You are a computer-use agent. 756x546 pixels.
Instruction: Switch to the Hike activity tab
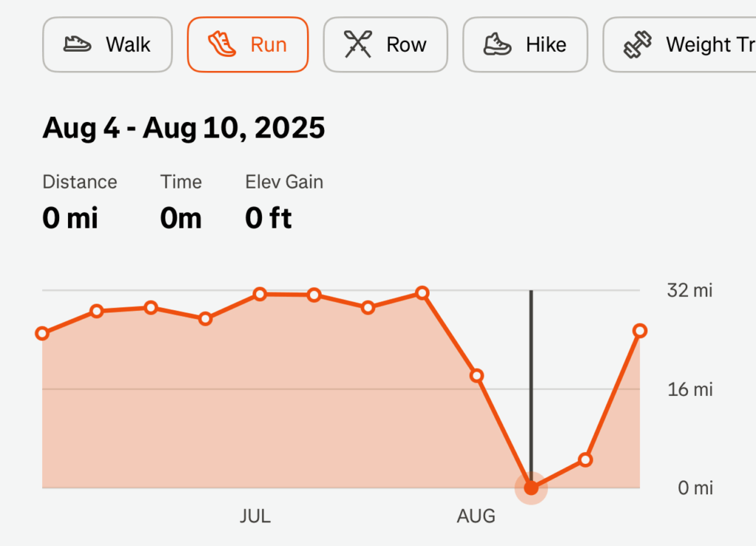[525, 44]
